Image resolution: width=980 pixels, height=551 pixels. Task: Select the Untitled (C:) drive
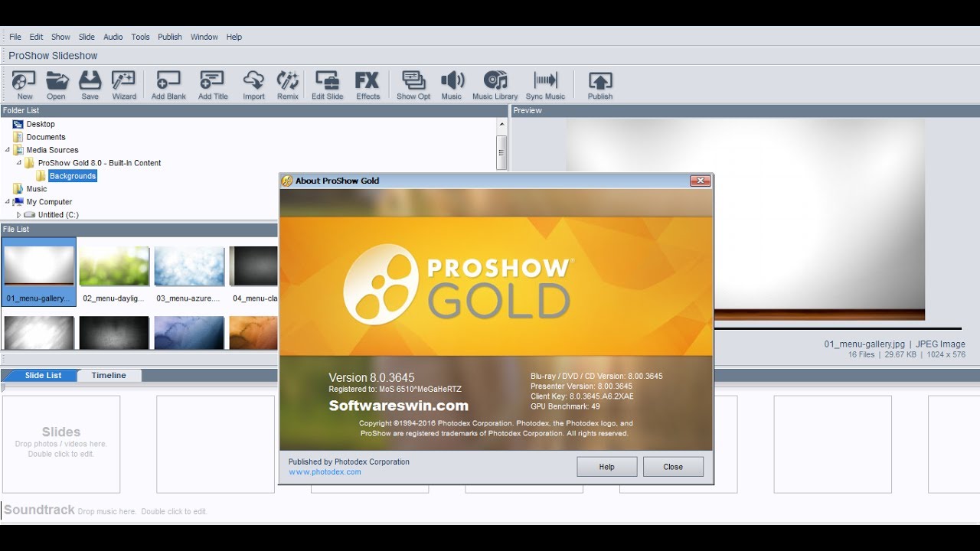(58, 215)
